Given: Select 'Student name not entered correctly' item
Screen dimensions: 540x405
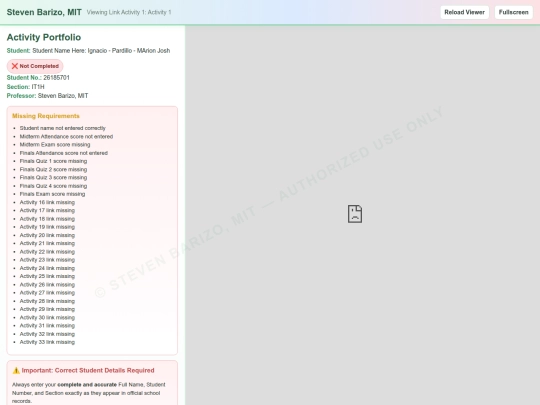Looking at the screenshot, I should pyautogui.click(x=63, y=128).
